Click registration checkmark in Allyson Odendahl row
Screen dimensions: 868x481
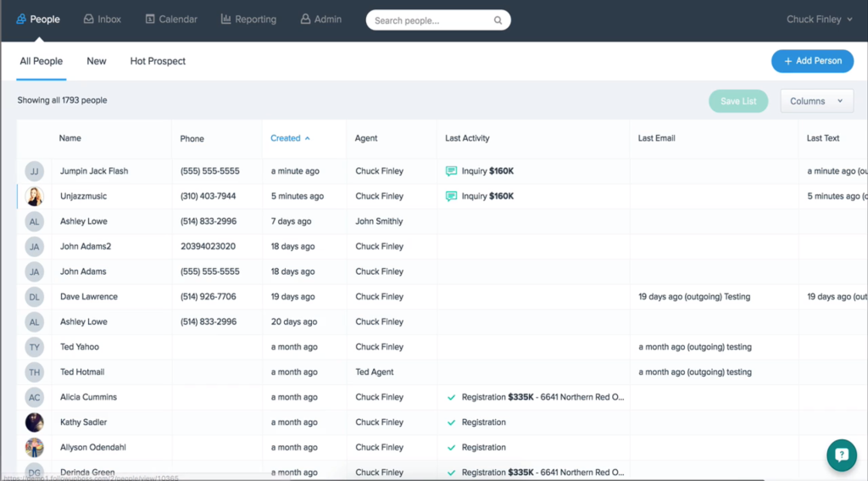click(451, 448)
